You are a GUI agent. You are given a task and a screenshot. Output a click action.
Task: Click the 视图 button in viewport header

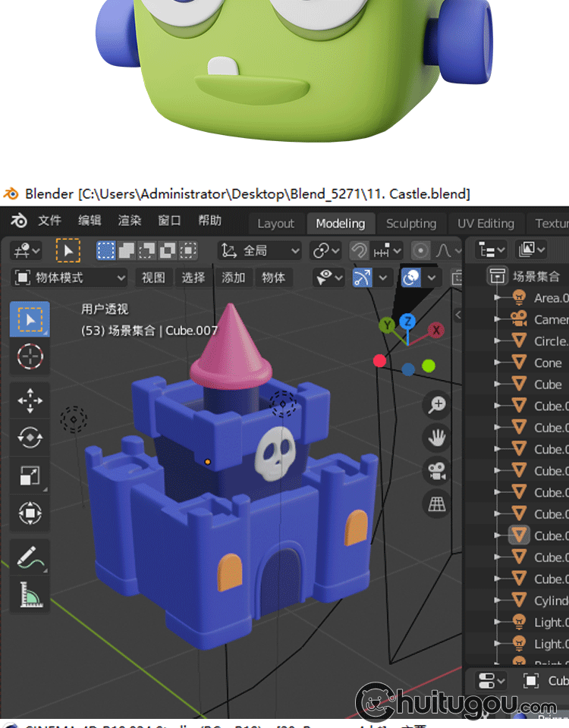tap(153, 278)
